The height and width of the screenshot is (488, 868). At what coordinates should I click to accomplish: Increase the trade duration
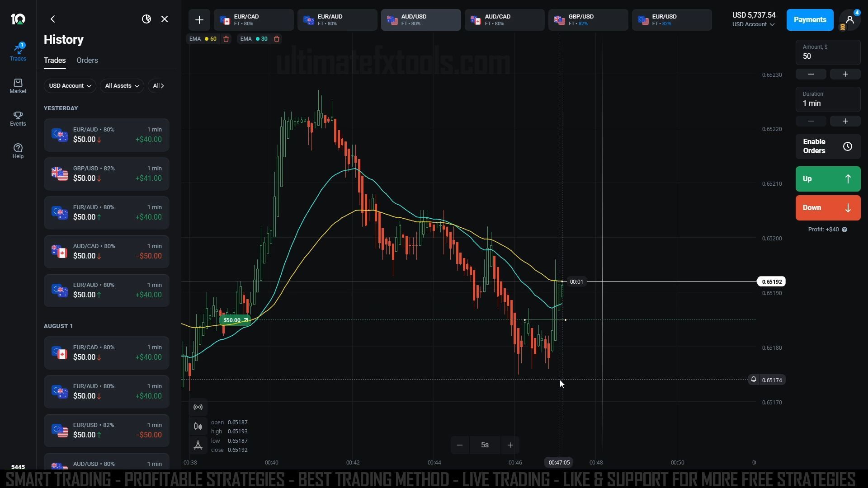click(845, 121)
